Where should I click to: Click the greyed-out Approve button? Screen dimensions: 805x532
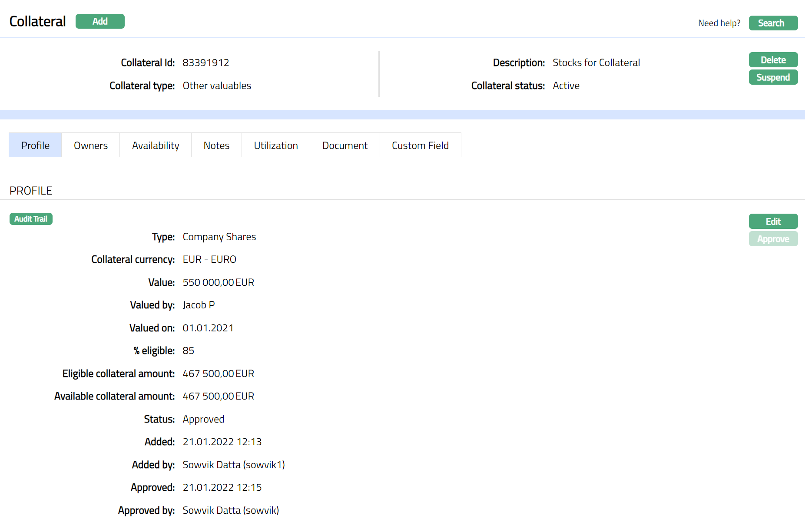point(773,239)
